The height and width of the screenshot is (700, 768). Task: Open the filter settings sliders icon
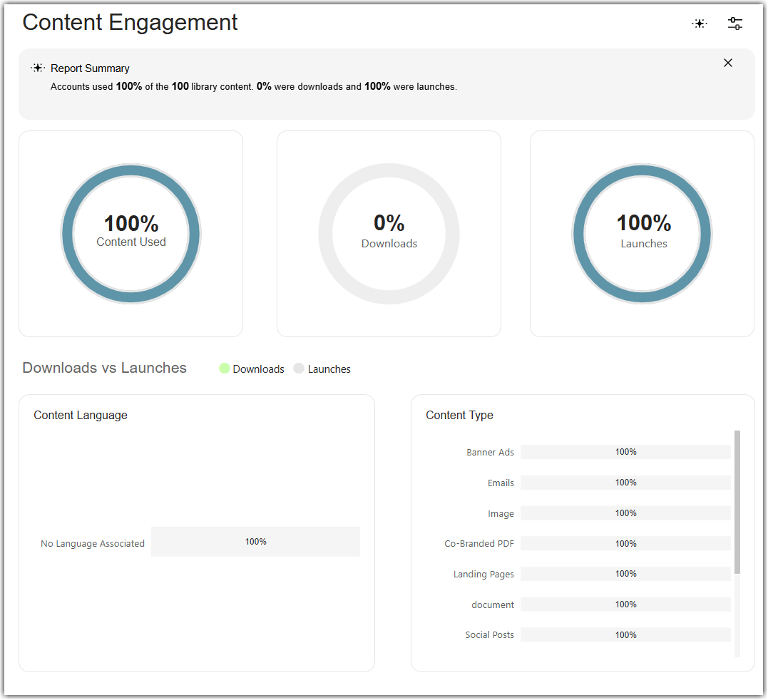[x=734, y=24]
